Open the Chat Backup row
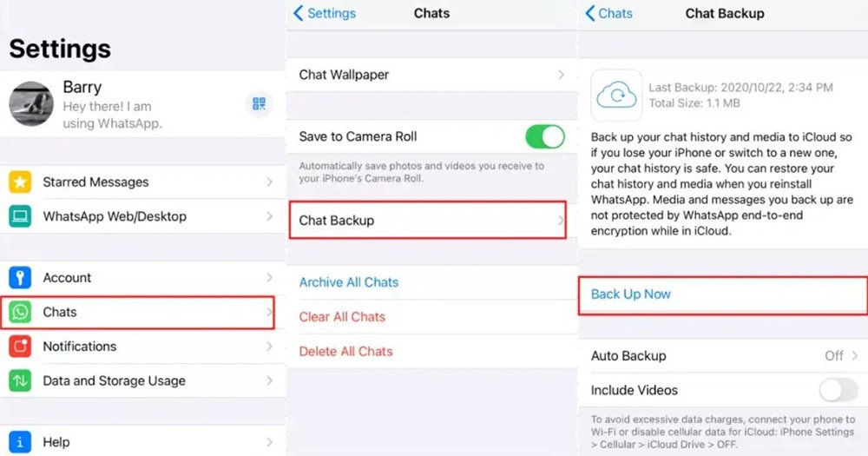The width and height of the screenshot is (868, 456). tap(428, 220)
